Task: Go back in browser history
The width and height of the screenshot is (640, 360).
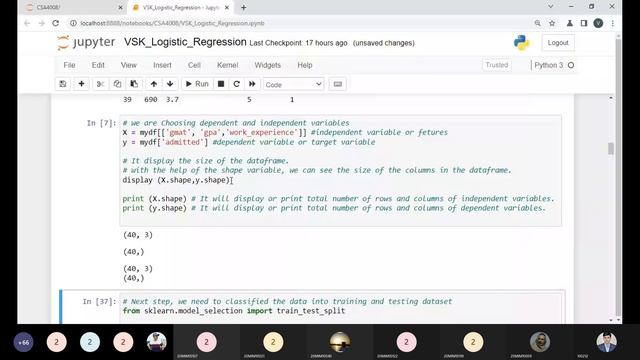Action: pyautogui.click(x=27, y=23)
